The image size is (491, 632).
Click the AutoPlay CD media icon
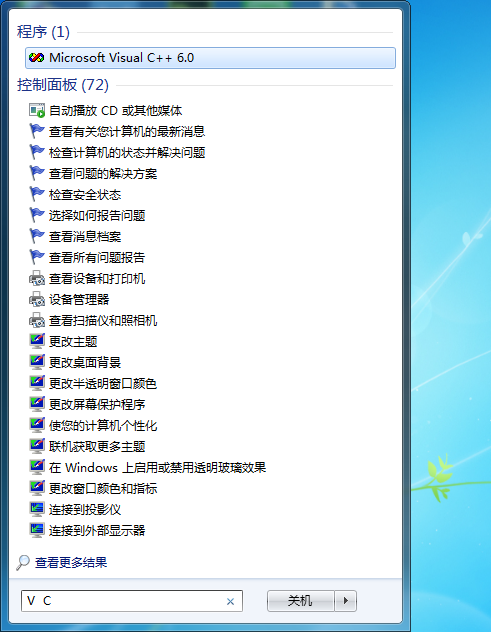click(x=37, y=110)
